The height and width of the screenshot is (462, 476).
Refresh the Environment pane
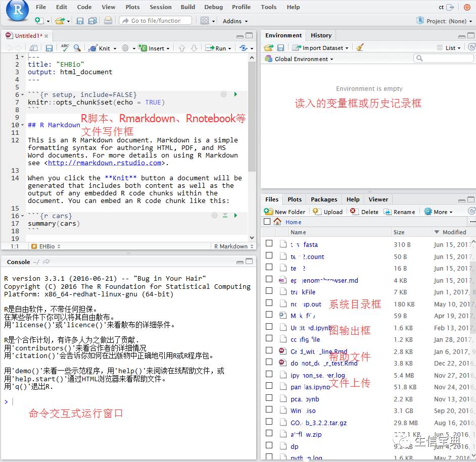click(x=472, y=47)
